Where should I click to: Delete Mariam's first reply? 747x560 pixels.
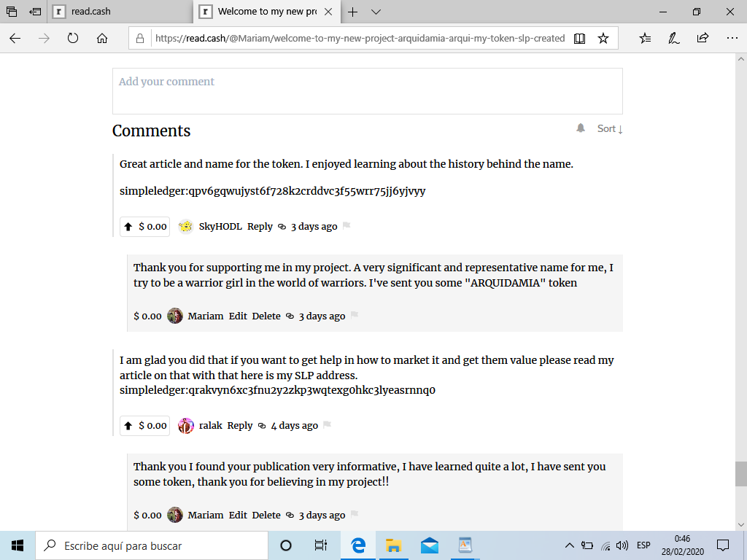tap(266, 316)
